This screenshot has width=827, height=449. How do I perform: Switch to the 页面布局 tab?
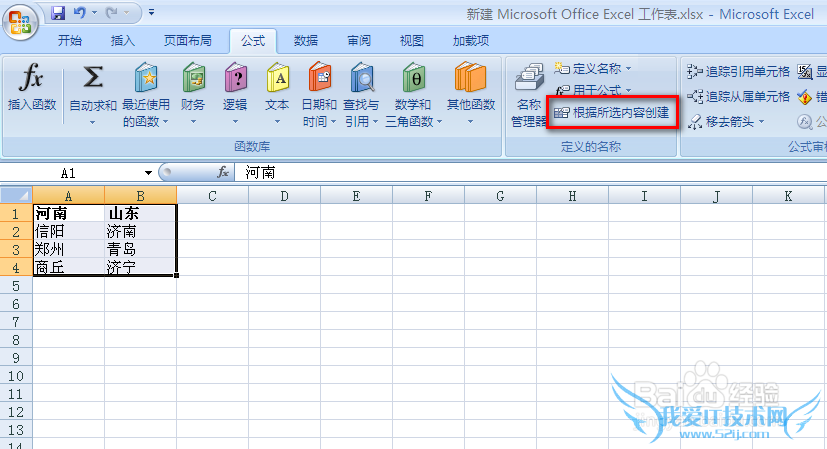(187, 41)
